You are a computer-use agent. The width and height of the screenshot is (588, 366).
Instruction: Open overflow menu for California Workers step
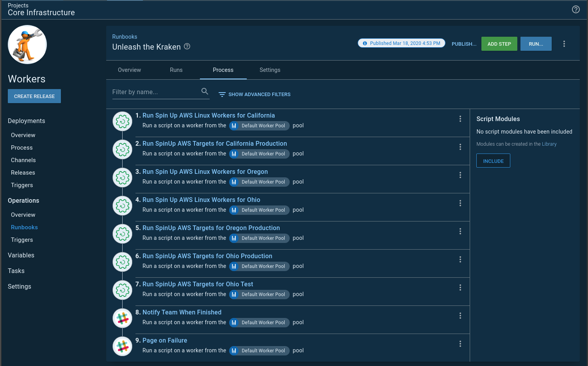point(460,119)
